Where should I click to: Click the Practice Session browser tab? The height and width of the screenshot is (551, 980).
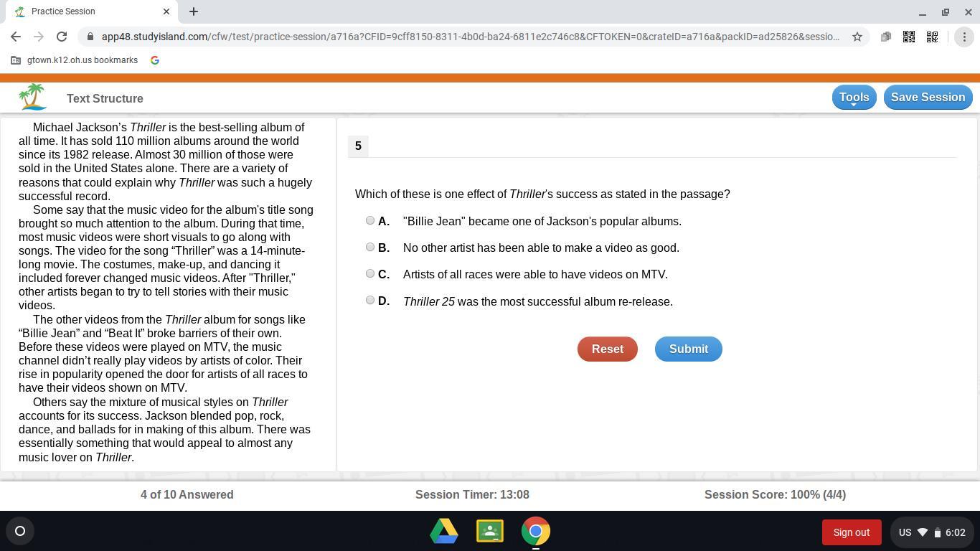(92, 11)
